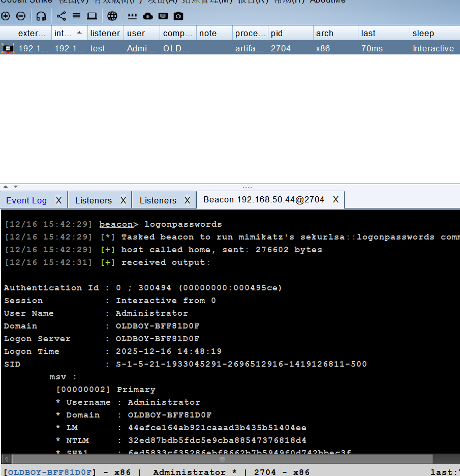Click the underlined 'beacon' prompt in console
The width and height of the screenshot is (460, 476).
tap(116, 224)
